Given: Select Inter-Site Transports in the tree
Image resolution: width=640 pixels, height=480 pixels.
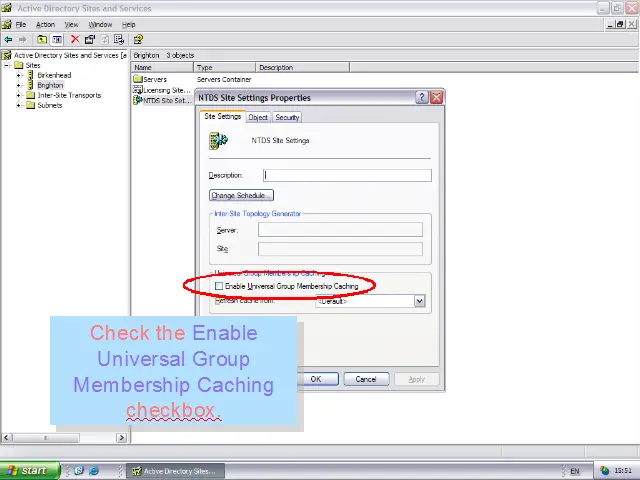Looking at the screenshot, I should pyautogui.click(x=69, y=95).
